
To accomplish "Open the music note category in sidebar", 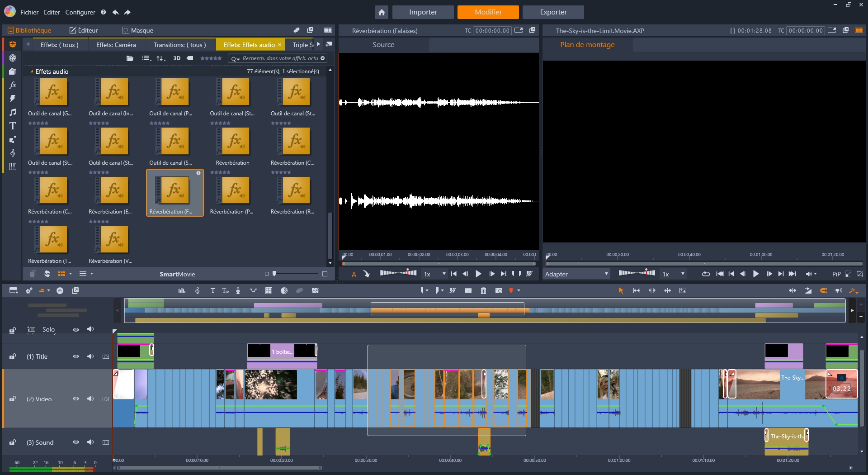I will 13,112.
